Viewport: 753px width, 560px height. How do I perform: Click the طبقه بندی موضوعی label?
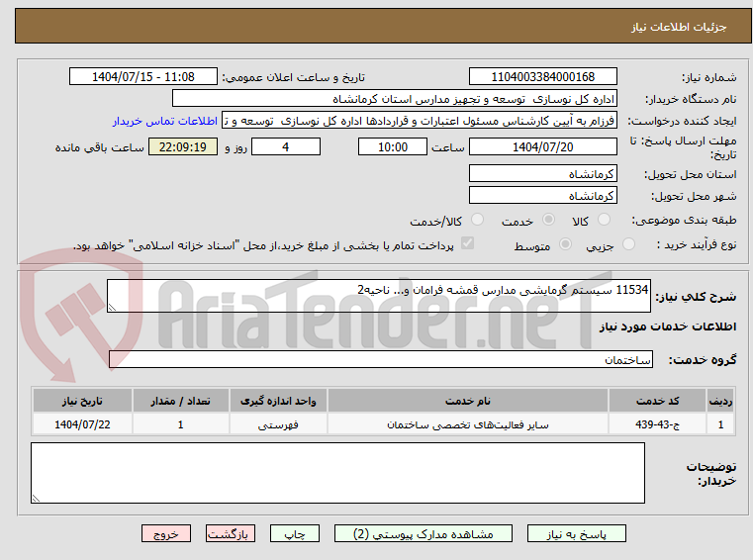pyautogui.click(x=684, y=220)
